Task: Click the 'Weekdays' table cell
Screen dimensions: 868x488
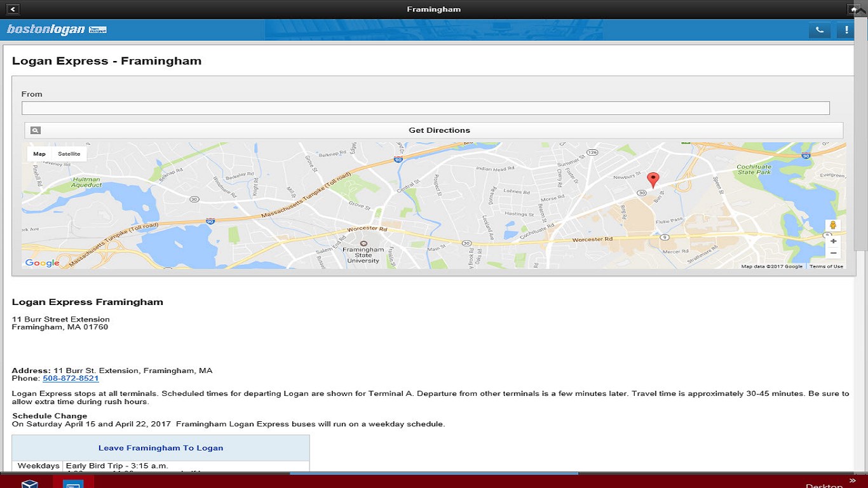Action: coord(39,466)
